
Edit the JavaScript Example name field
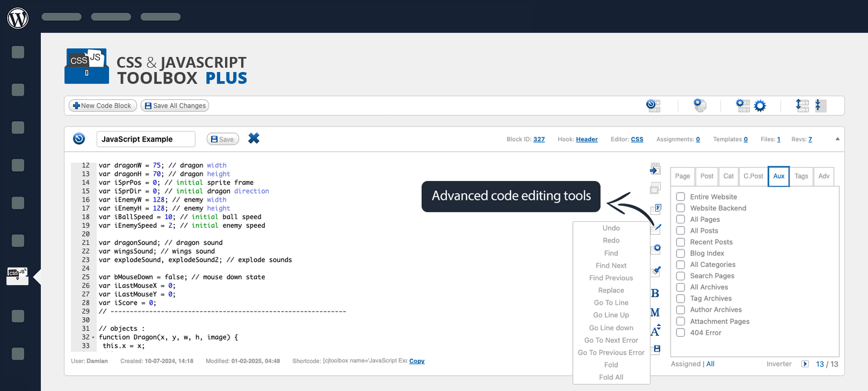click(x=146, y=139)
